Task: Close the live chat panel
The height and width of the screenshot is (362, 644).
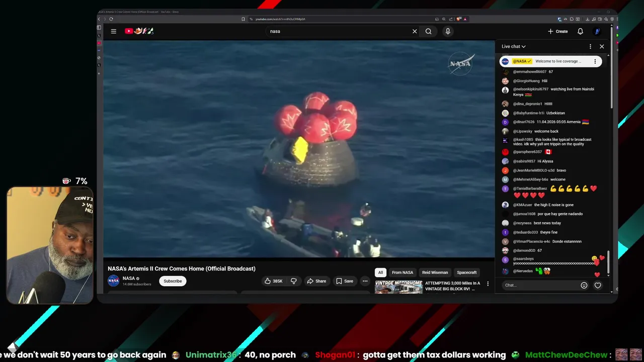Action: (x=602, y=46)
